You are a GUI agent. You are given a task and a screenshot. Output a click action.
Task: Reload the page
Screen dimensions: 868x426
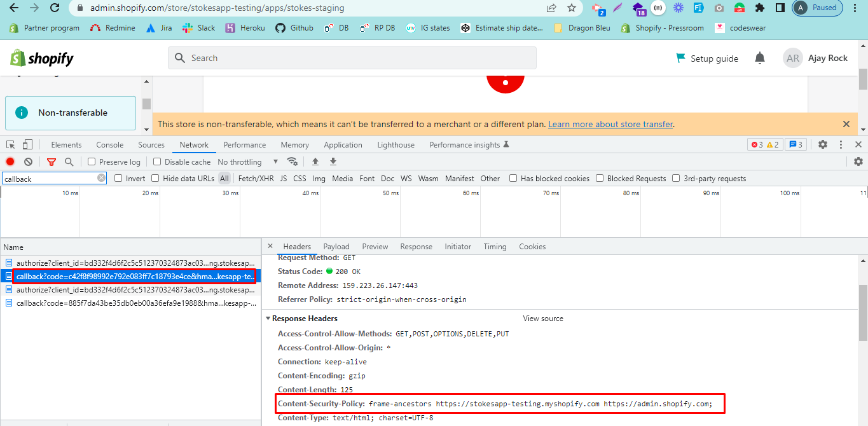click(x=55, y=8)
